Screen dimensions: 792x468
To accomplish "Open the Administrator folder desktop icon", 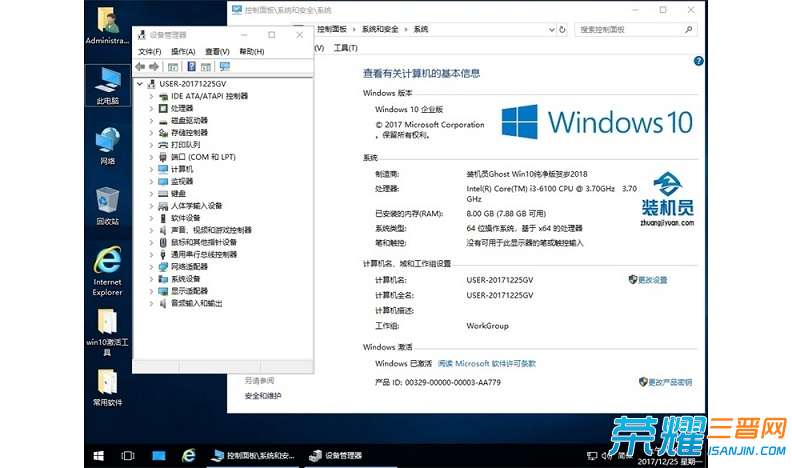I will click(107, 25).
